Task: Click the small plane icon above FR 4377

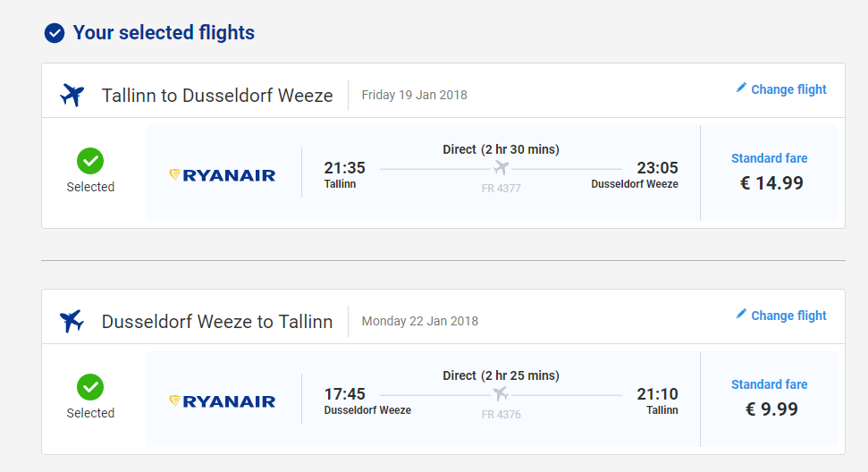Action: 501,168
